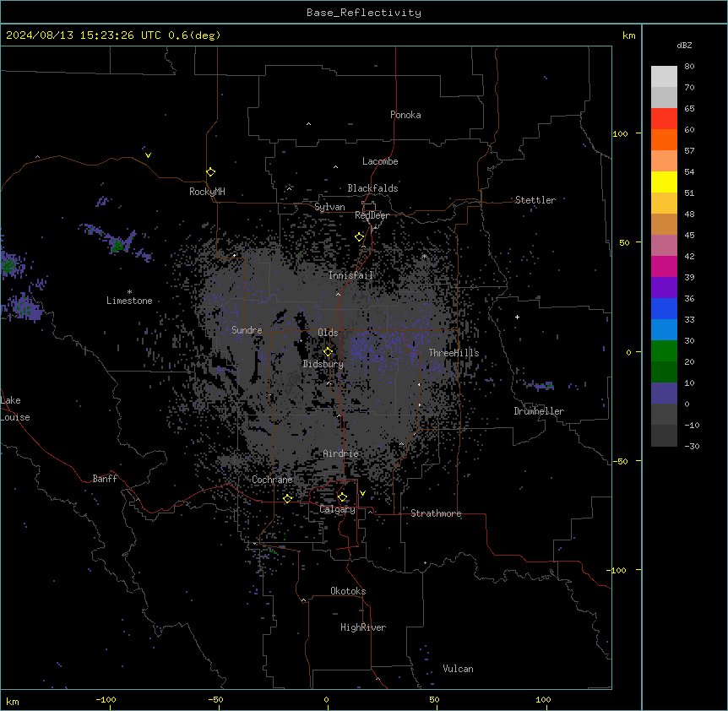This screenshot has width=728, height=711.
Task: Click the Sundre label
Action: pyautogui.click(x=247, y=330)
